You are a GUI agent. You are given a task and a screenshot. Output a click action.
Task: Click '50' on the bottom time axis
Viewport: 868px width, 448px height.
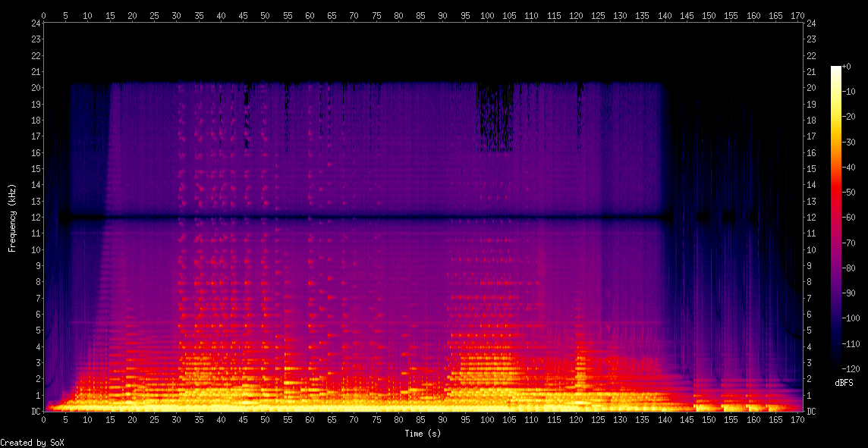coord(265,420)
